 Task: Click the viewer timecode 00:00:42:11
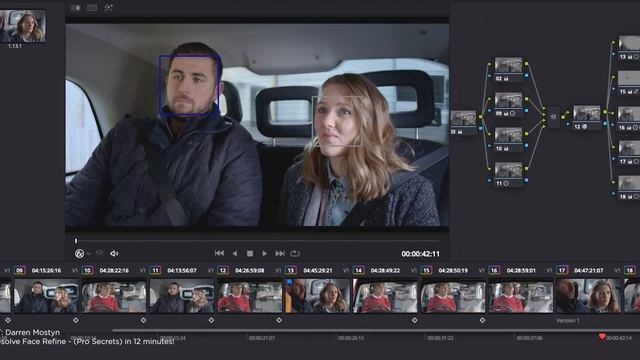[x=420, y=254]
